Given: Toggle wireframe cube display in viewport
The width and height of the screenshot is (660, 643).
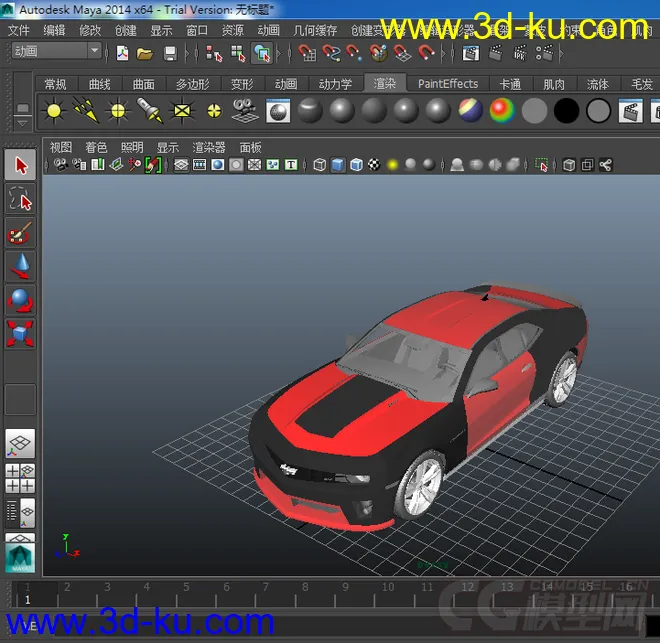Looking at the screenshot, I should (x=320, y=165).
